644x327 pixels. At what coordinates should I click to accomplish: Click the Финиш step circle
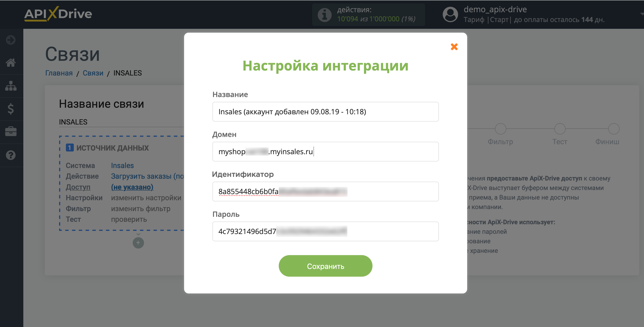[x=614, y=129]
